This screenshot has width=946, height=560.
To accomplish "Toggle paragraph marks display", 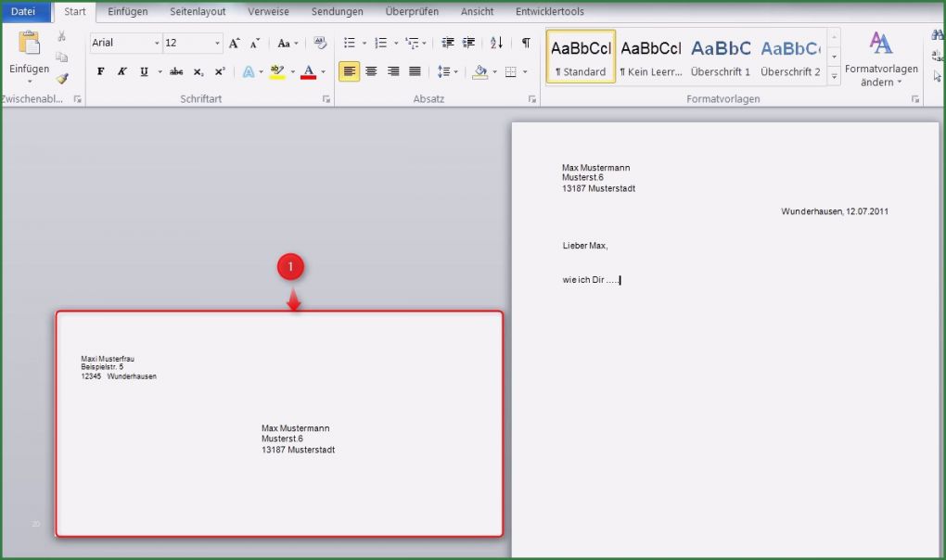I will (526, 43).
